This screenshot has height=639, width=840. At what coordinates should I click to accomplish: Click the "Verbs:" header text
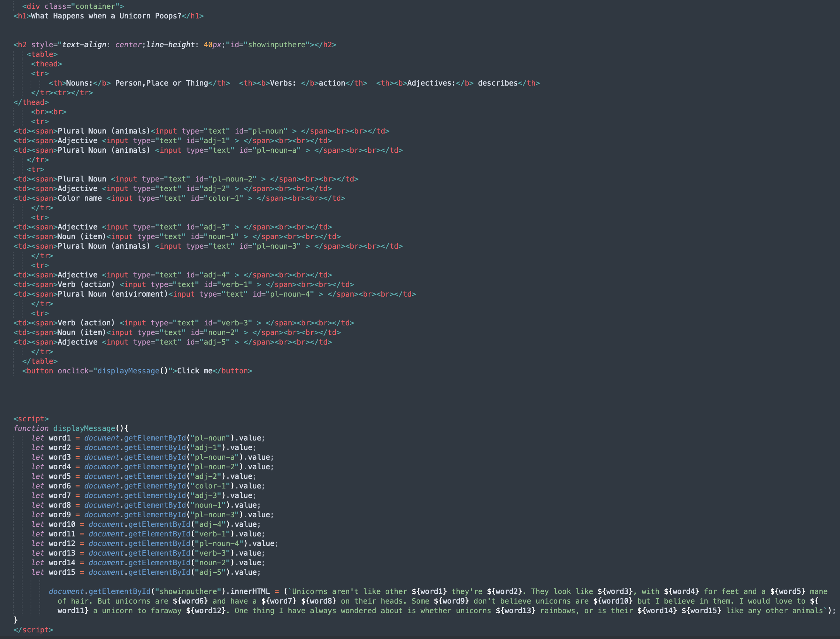click(283, 83)
